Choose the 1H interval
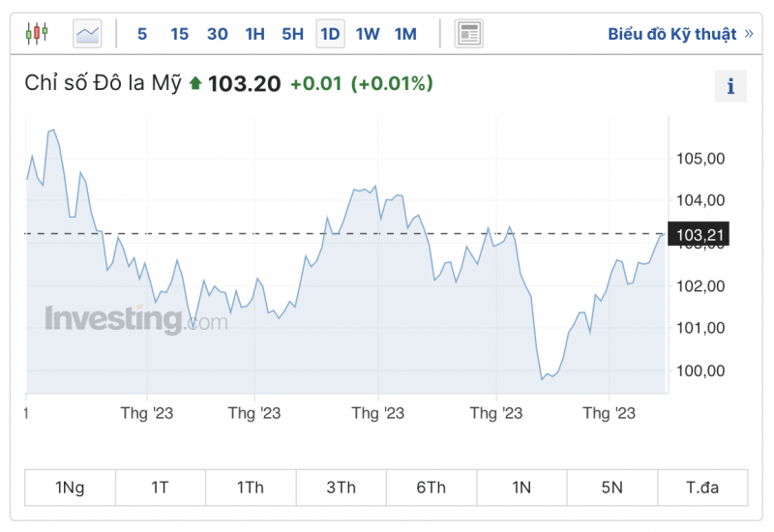This screenshot has width=774, height=532. [x=255, y=34]
